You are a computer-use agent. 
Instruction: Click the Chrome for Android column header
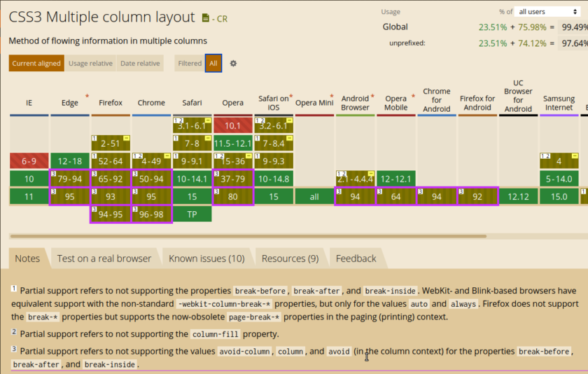[x=437, y=100]
